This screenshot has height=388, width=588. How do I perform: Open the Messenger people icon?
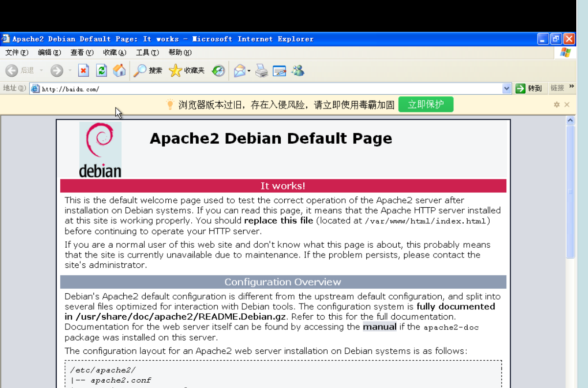tap(297, 71)
